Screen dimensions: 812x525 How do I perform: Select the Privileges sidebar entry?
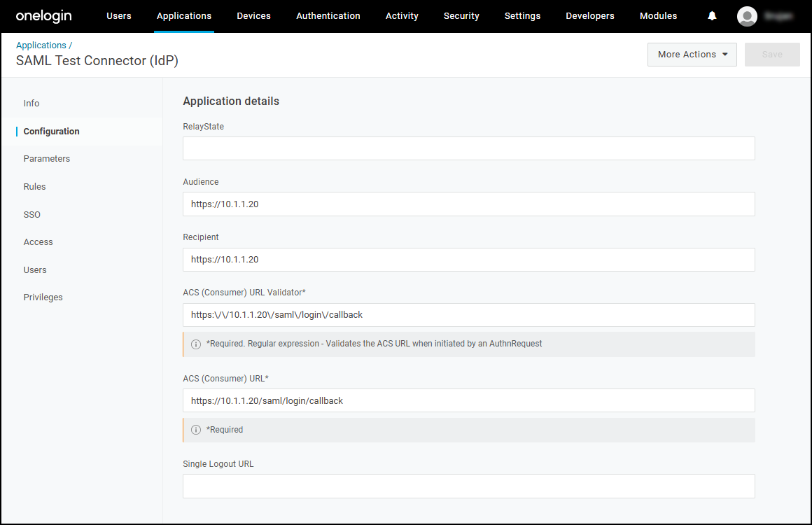point(43,297)
